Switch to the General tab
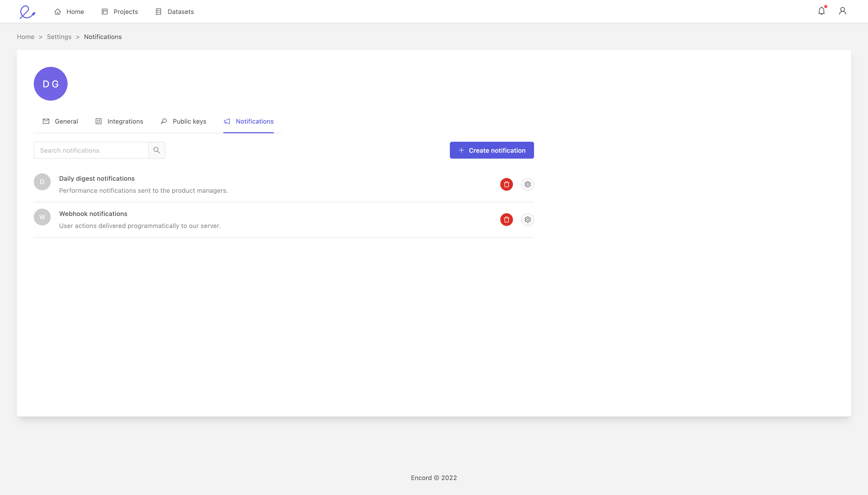 point(60,121)
